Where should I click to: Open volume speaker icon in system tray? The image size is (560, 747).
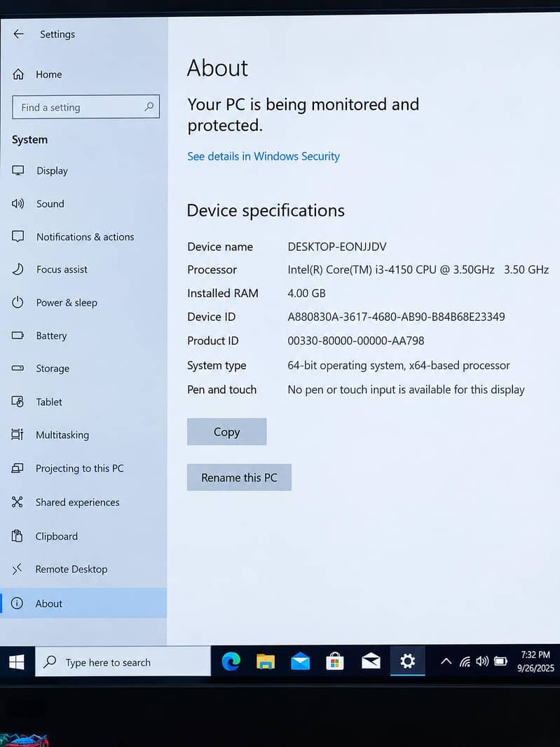point(482,662)
